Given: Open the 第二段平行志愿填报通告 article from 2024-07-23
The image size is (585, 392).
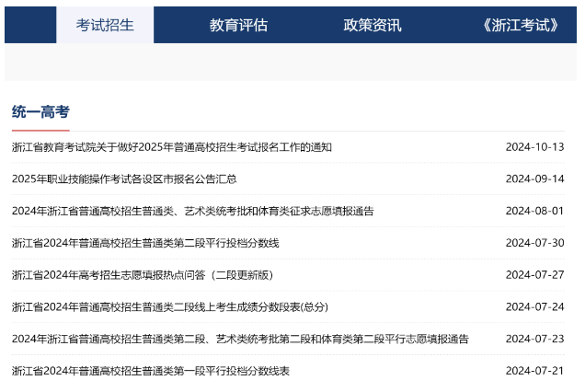Looking at the screenshot, I should click(x=240, y=339).
